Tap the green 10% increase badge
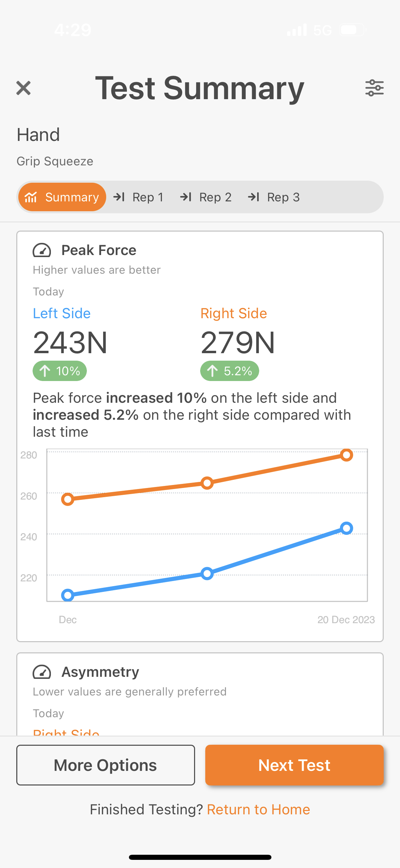The width and height of the screenshot is (400, 868). (59, 371)
